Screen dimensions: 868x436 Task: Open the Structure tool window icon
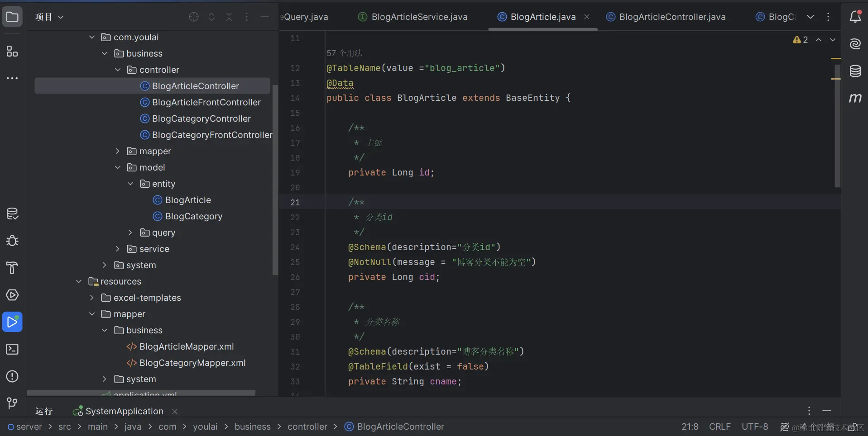(x=12, y=51)
